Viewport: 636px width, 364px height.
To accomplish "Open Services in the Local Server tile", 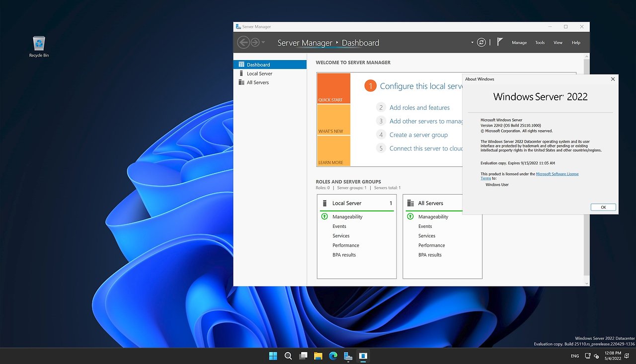I will coord(341,236).
